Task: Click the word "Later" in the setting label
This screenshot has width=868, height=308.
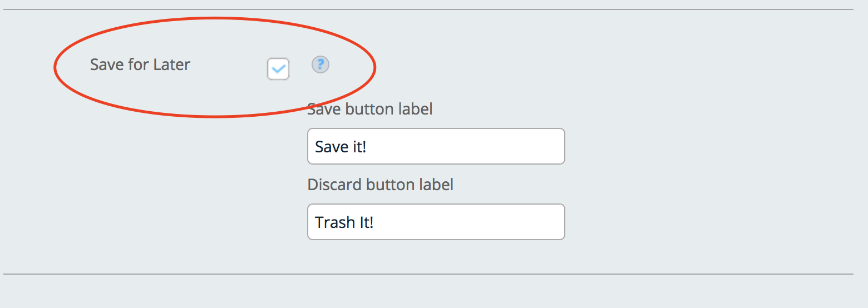Action: (x=171, y=64)
